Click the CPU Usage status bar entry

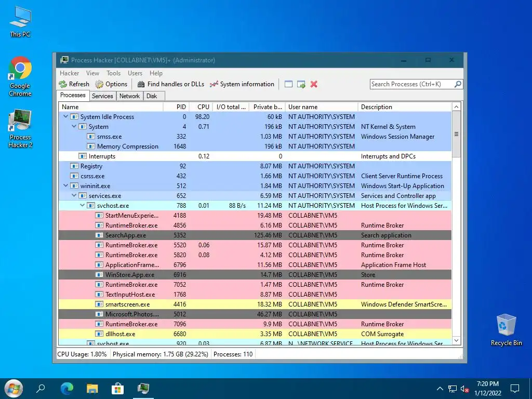point(82,354)
